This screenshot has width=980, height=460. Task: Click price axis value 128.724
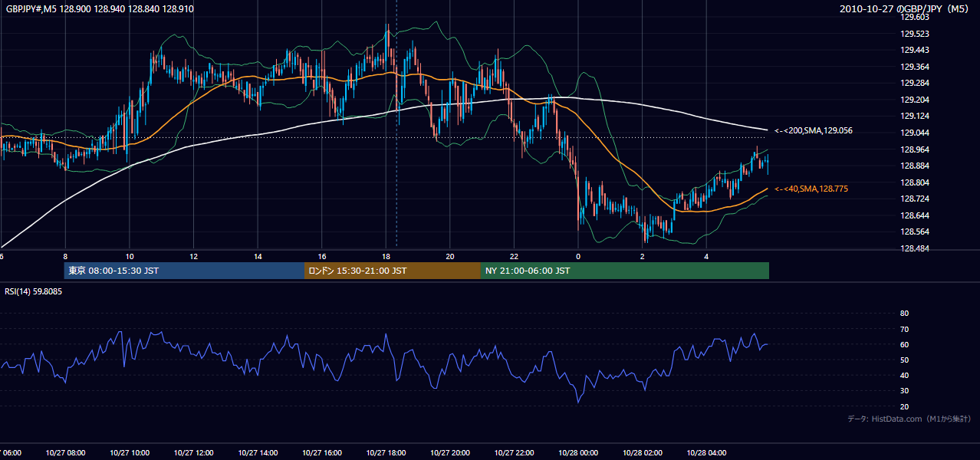(914, 199)
